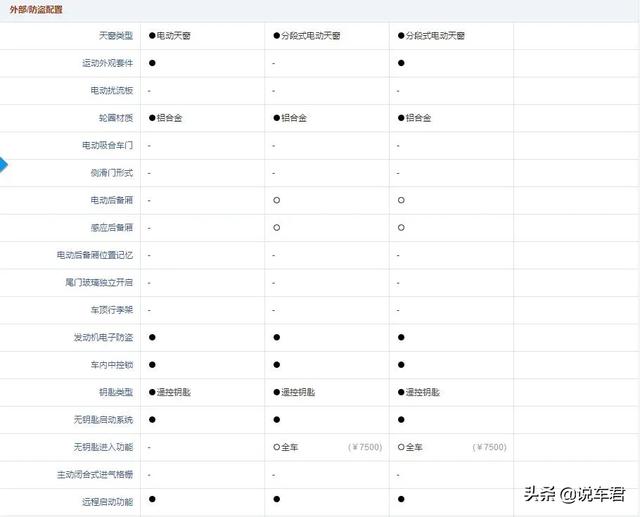Click the 电动扰流板 row label

(x=111, y=91)
